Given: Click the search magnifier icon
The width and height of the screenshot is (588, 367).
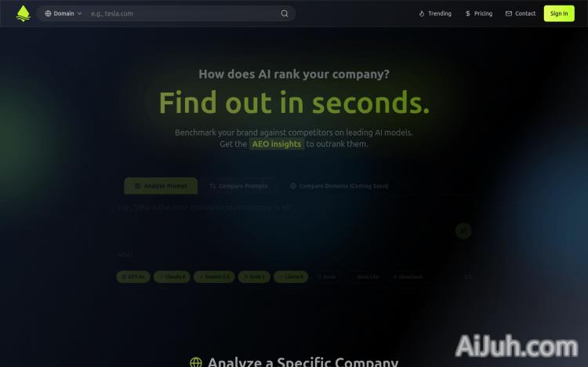Looking at the screenshot, I should click(x=285, y=13).
